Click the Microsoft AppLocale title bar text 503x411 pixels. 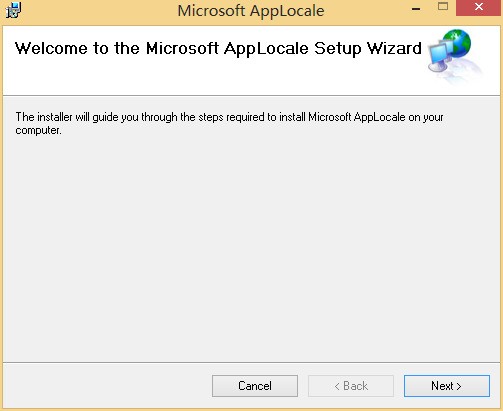[251, 11]
